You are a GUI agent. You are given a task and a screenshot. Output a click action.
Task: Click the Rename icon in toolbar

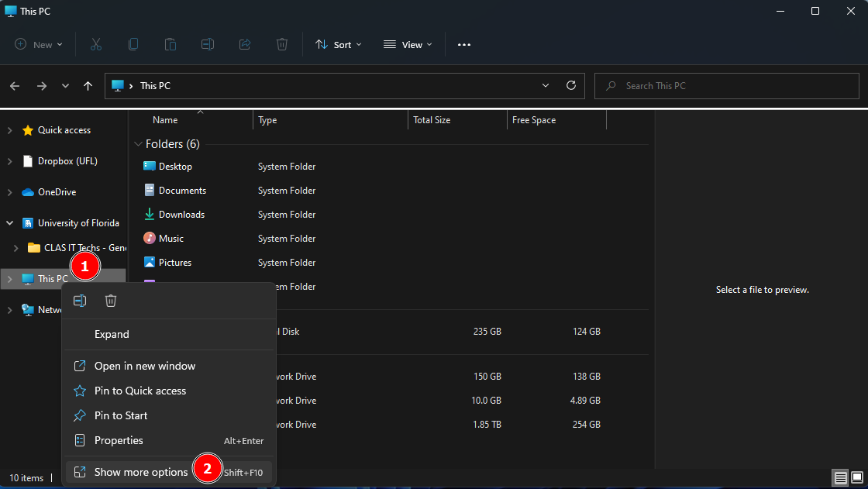[x=208, y=44]
